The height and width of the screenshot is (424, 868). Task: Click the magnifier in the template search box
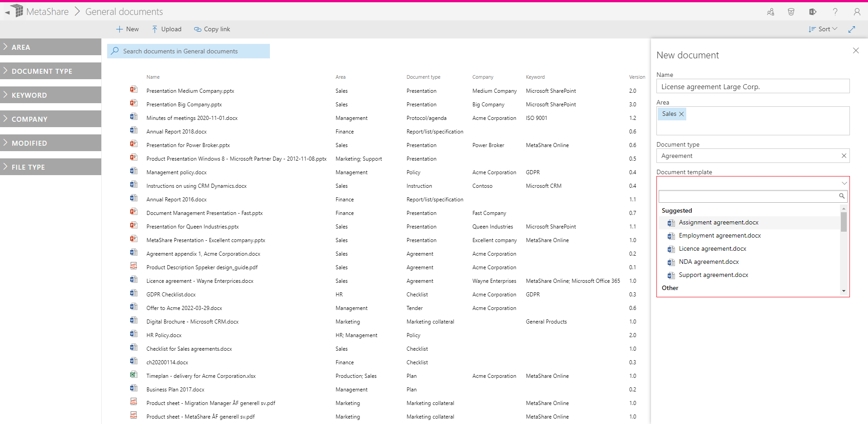[x=841, y=196]
